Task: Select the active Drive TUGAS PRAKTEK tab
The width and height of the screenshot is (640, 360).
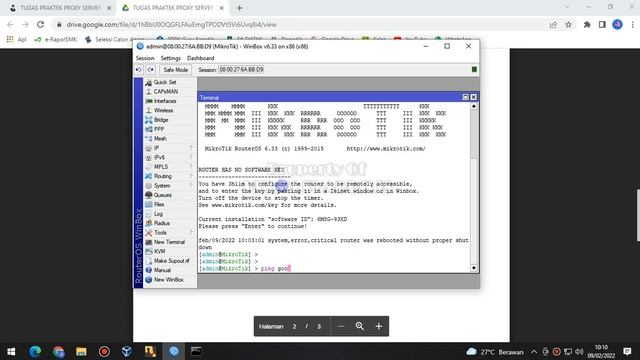Action: coord(172,8)
